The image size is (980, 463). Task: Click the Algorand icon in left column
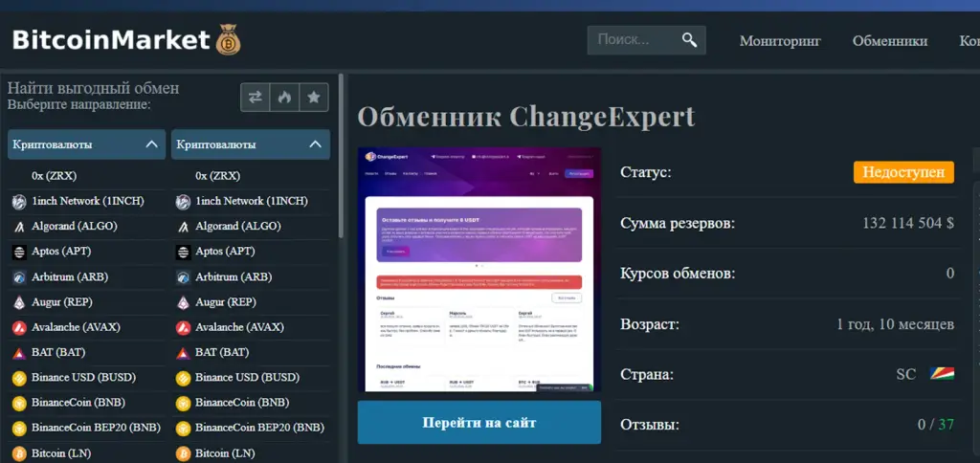(x=19, y=226)
